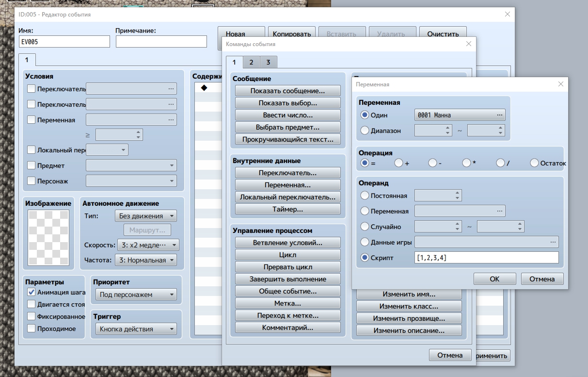
Task: Click the event image preview box
Action: click(x=48, y=238)
